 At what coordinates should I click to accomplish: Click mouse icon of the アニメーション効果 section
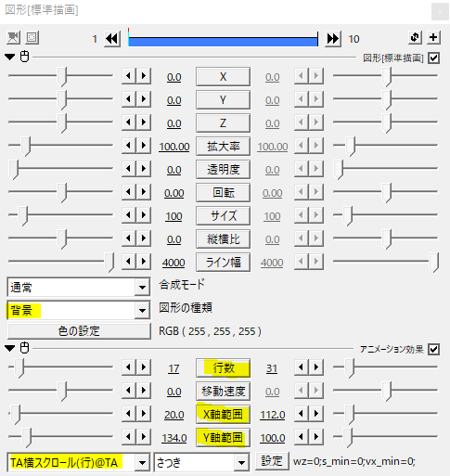tap(24, 348)
